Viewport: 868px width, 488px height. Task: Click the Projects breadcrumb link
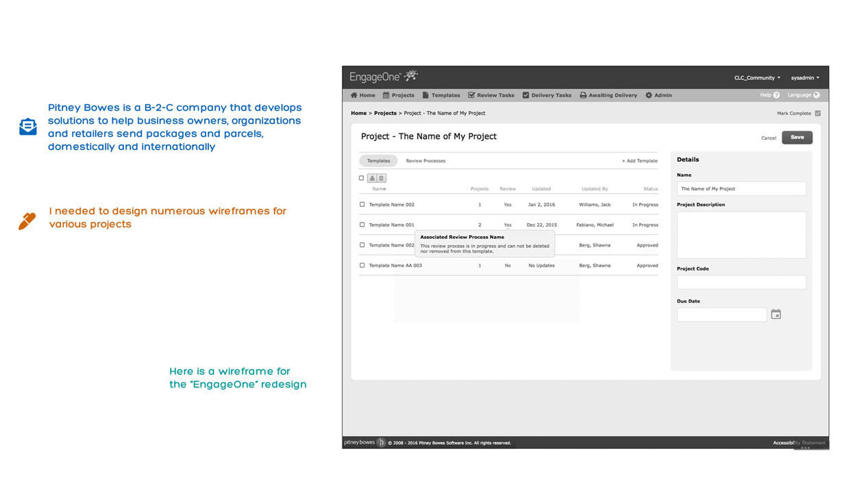385,113
